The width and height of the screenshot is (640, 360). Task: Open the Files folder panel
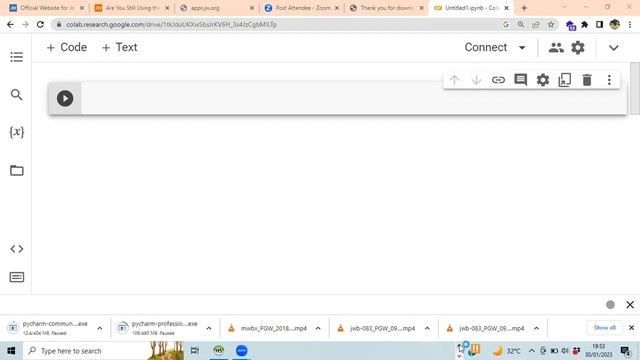[17, 170]
